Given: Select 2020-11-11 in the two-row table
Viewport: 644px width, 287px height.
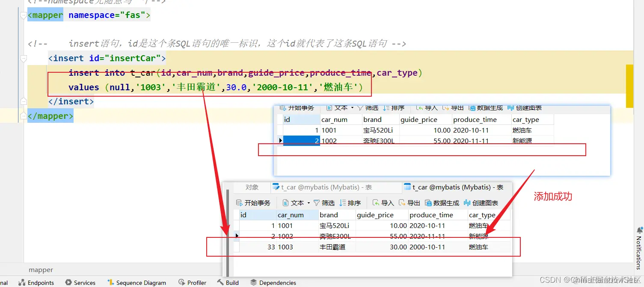Looking at the screenshot, I should tap(481, 141).
